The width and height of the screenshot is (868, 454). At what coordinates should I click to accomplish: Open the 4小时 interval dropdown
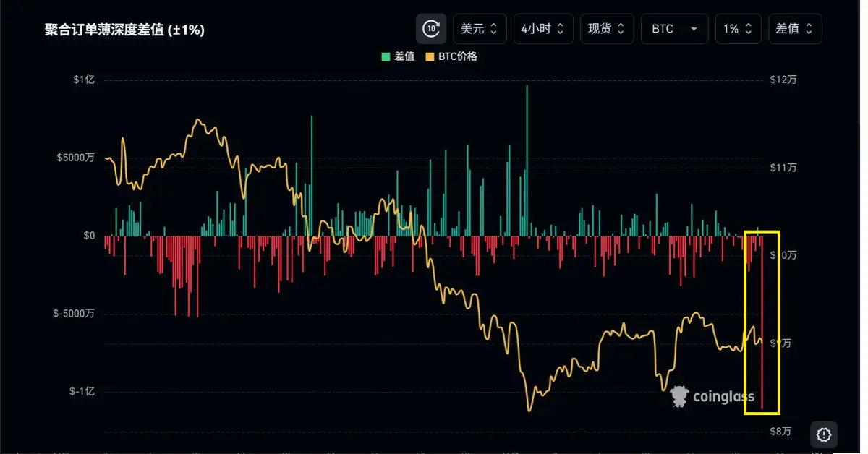point(543,29)
